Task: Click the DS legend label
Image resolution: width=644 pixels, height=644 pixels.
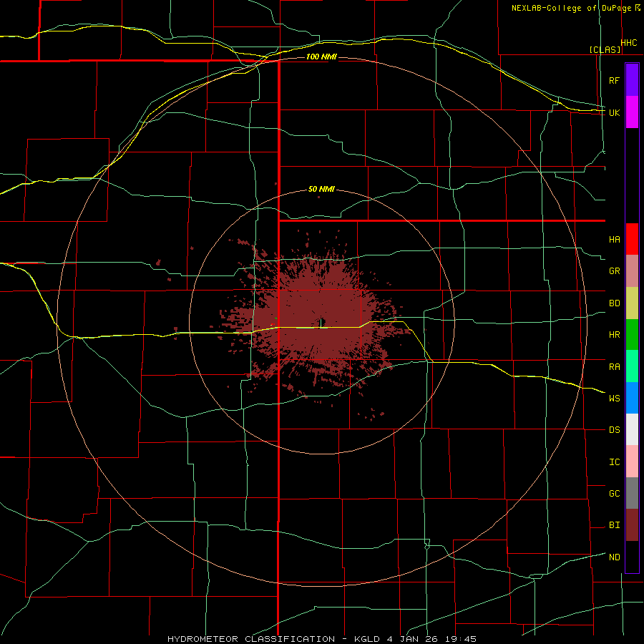Action: (615, 430)
